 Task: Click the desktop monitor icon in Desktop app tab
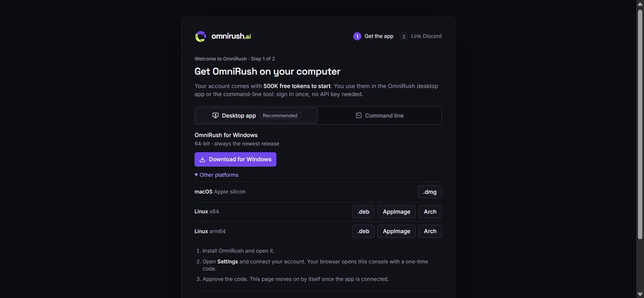point(215,116)
